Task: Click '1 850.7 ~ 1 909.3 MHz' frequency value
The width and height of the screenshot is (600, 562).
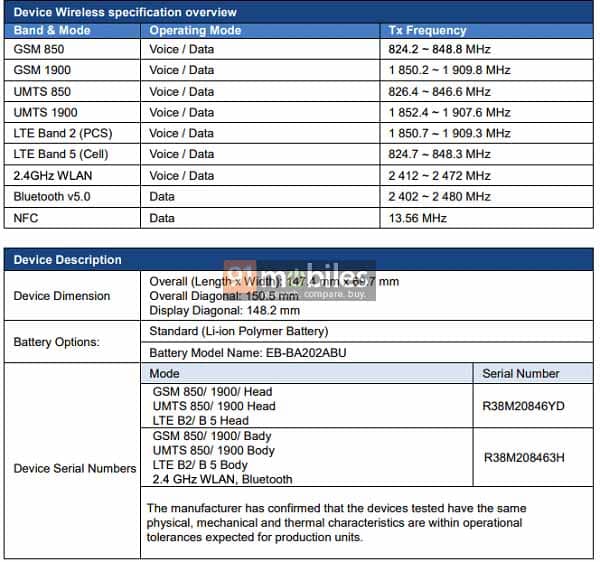Action: (450, 133)
